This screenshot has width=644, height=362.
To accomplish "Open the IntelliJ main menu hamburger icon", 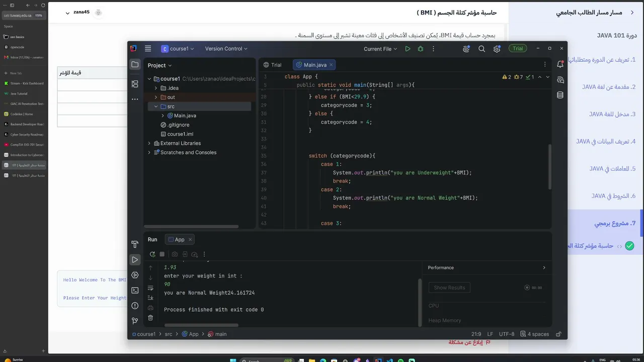I will (x=148, y=49).
